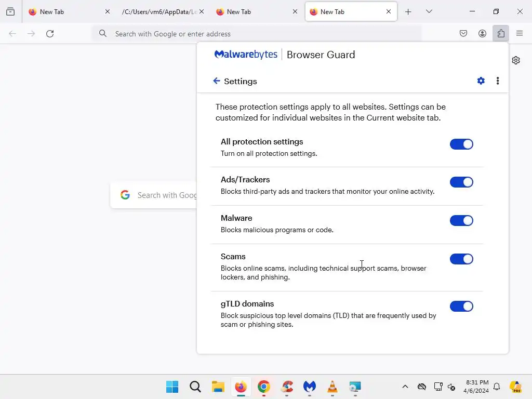Click the Extensions puzzle-piece toolbar button

501,33
